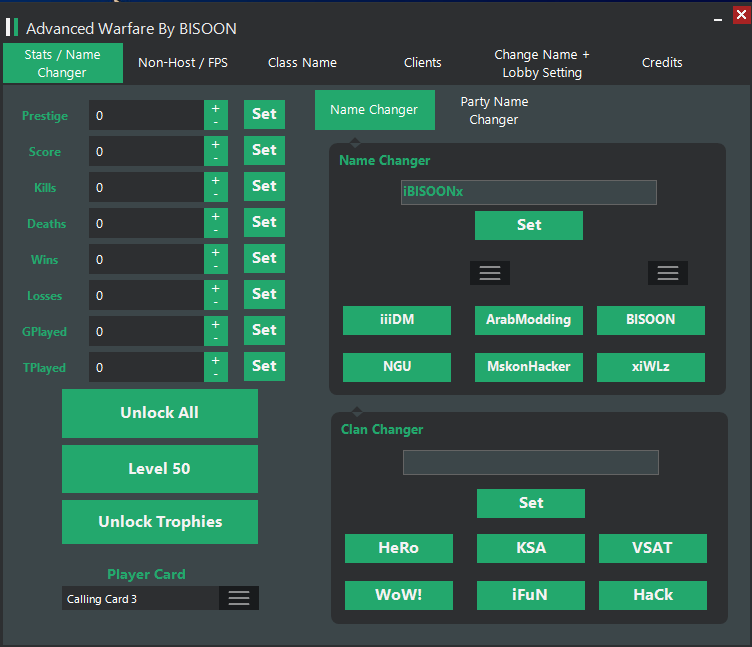Viewport: 752px width, 647px height.
Task: Minimize the Advanced Warfare tool window
Action: point(718,20)
